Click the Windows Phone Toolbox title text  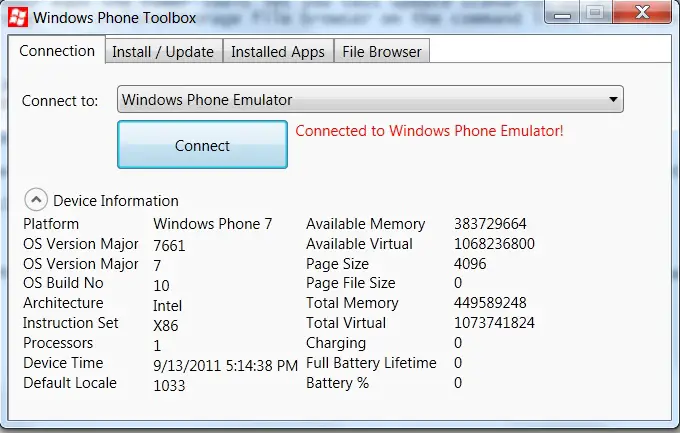coord(114,18)
